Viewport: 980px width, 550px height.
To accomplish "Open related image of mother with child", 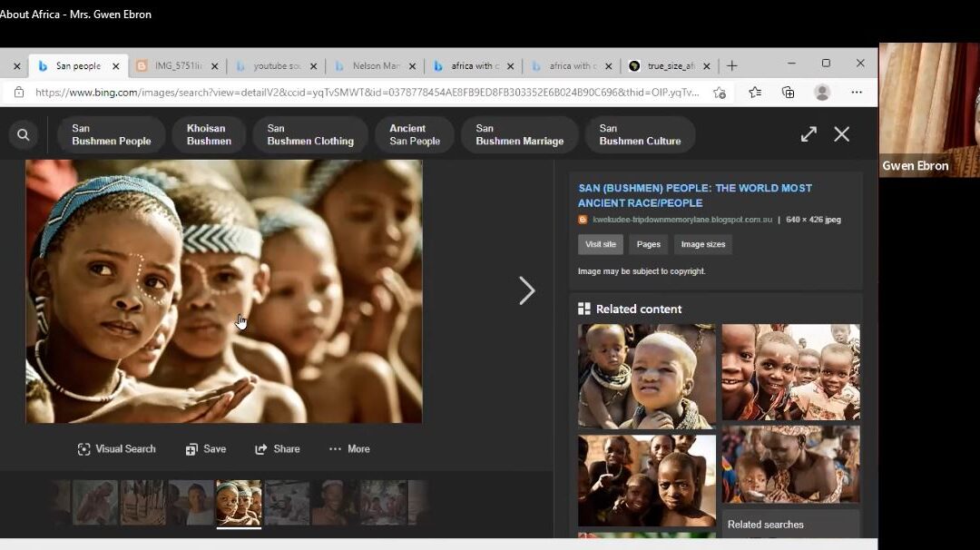I will click(x=790, y=465).
